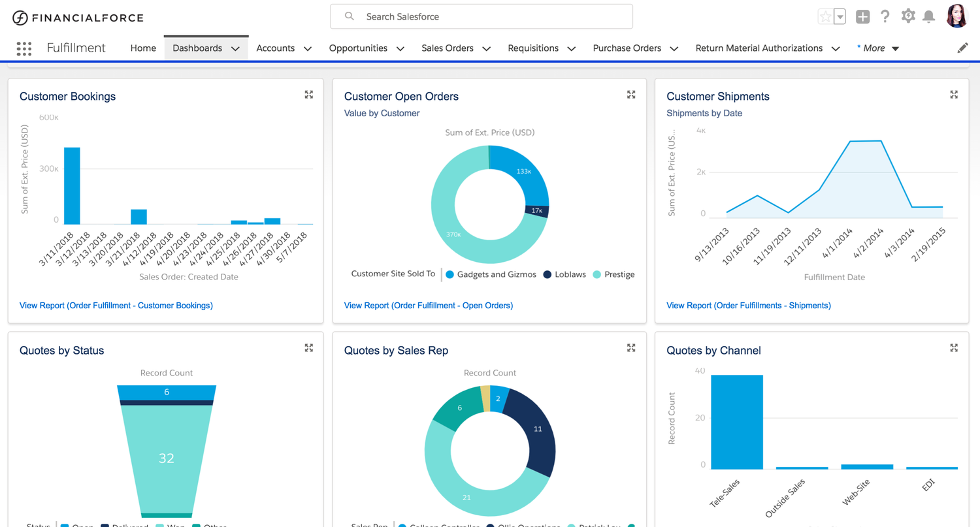980x527 pixels.
Task: View the Order Fulfillments Shipments report
Action: pyautogui.click(x=748, y=305)
